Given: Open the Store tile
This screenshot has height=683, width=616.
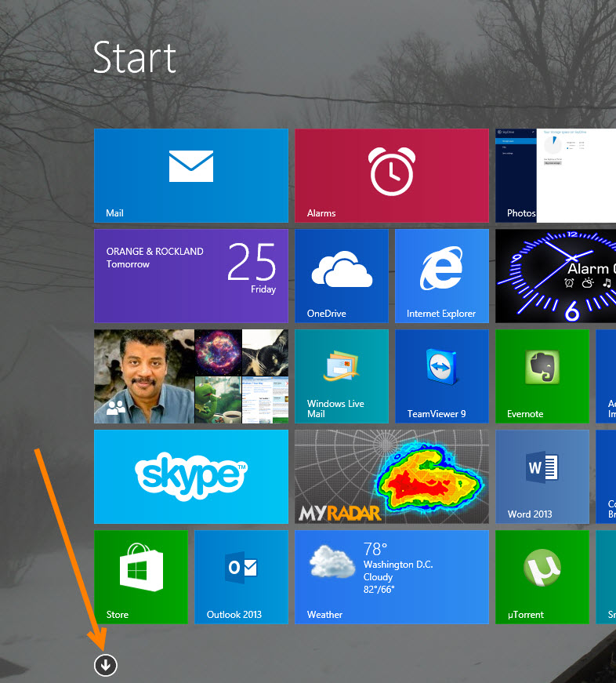Looking at the screenshot, I should point(140,576).
